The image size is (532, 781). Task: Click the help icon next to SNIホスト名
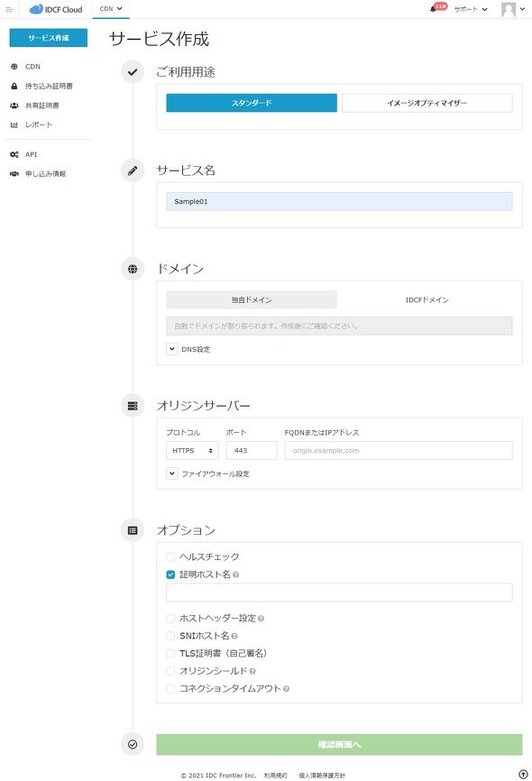pyautogui.click(x=234, y=636)
